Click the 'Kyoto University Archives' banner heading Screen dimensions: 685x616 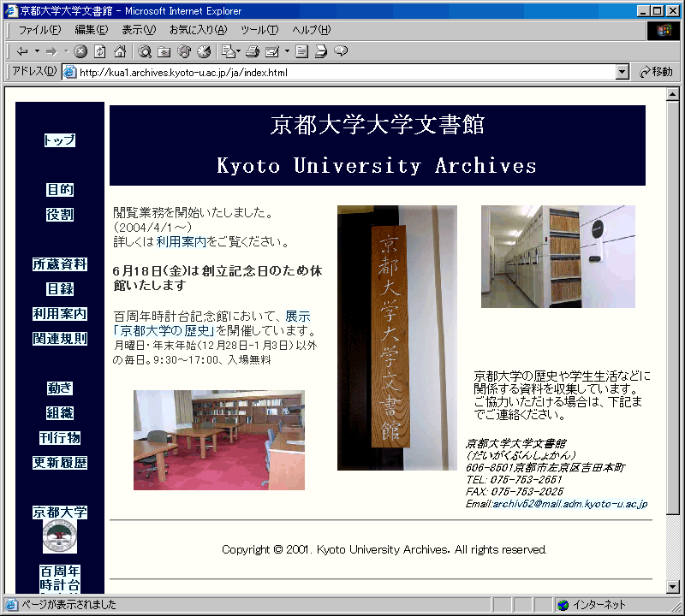[377, 166]
